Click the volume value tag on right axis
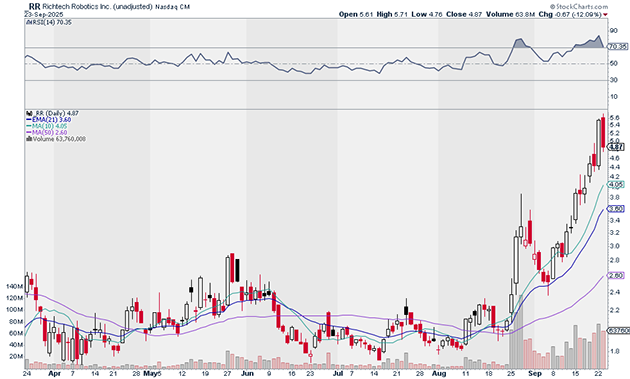 pyautogui.click(x=619, y=330)
